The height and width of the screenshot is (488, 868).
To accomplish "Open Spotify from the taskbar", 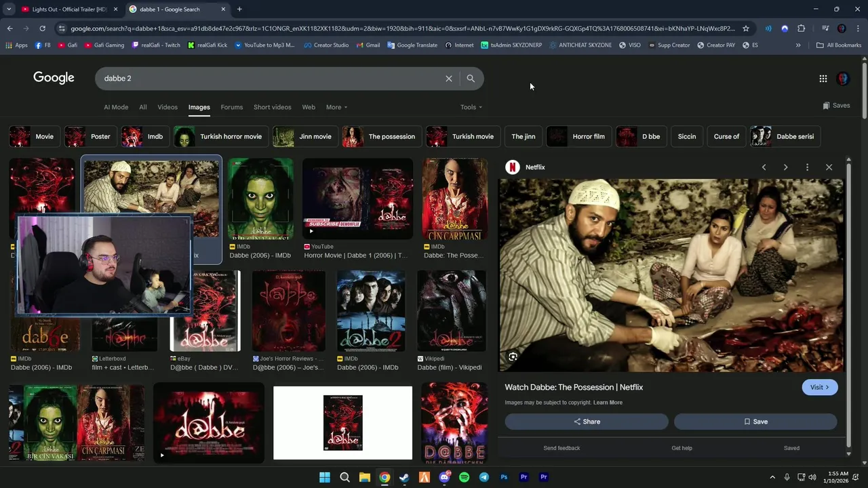I will click(x=464, y=477).
